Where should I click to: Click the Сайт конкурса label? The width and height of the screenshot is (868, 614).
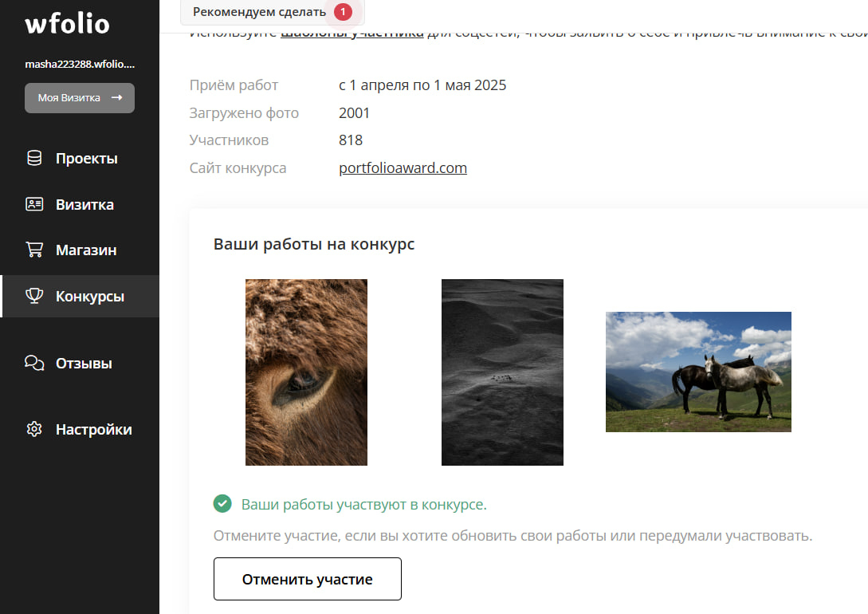[238, 167]
